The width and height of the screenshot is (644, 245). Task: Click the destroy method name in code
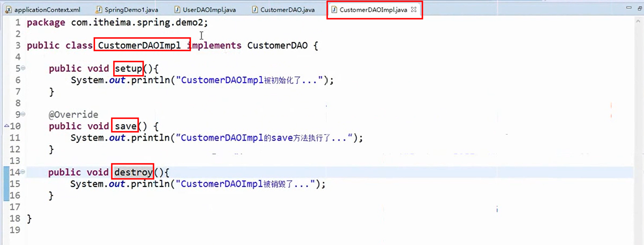tap(133, 172)
